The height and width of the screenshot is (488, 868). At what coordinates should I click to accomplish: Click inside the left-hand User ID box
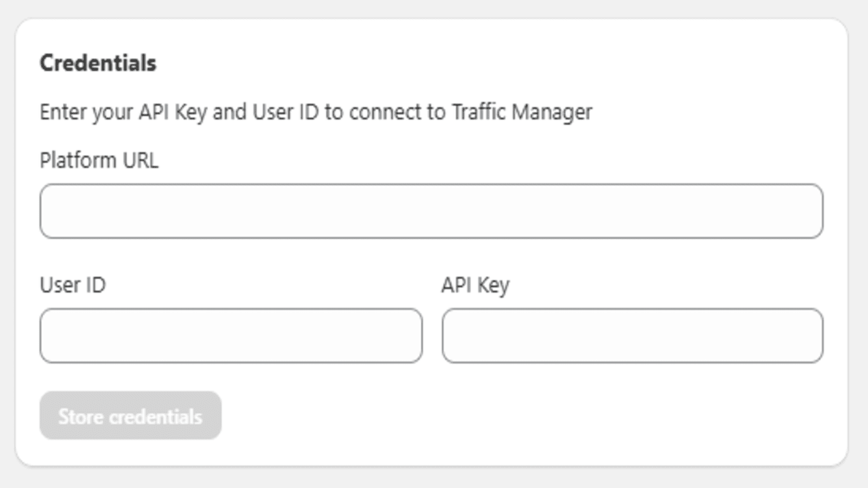tap(231, 336)
